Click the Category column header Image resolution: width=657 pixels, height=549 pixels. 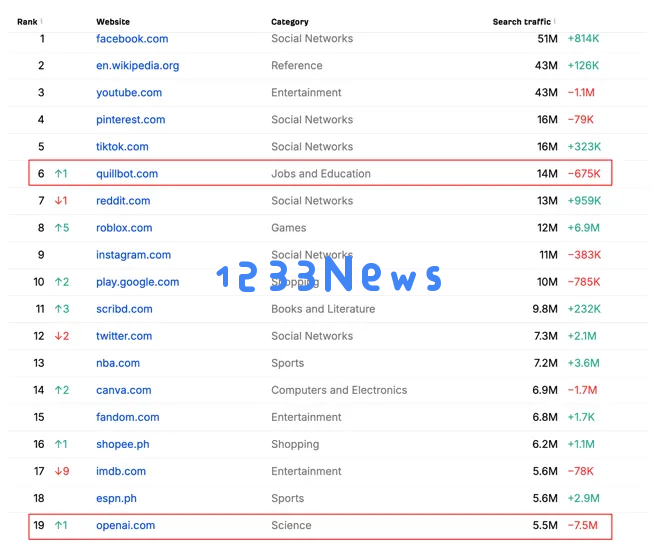click(290, 22)
